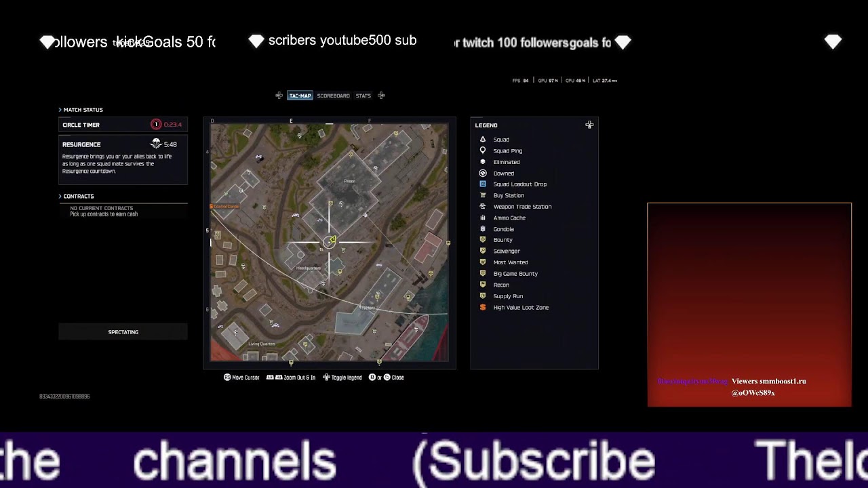Click the Prison label on map
Viewport: 868px width, 488px height.
(349, 181)
